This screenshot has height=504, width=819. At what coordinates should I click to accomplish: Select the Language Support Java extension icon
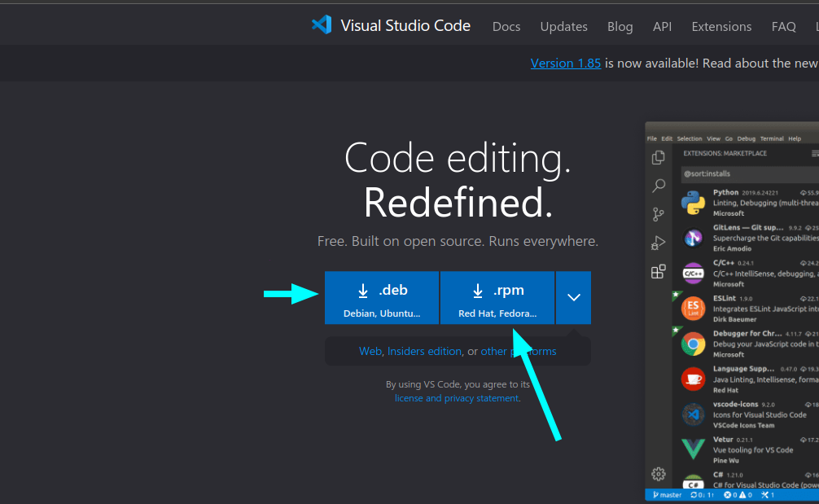[693, 379]
